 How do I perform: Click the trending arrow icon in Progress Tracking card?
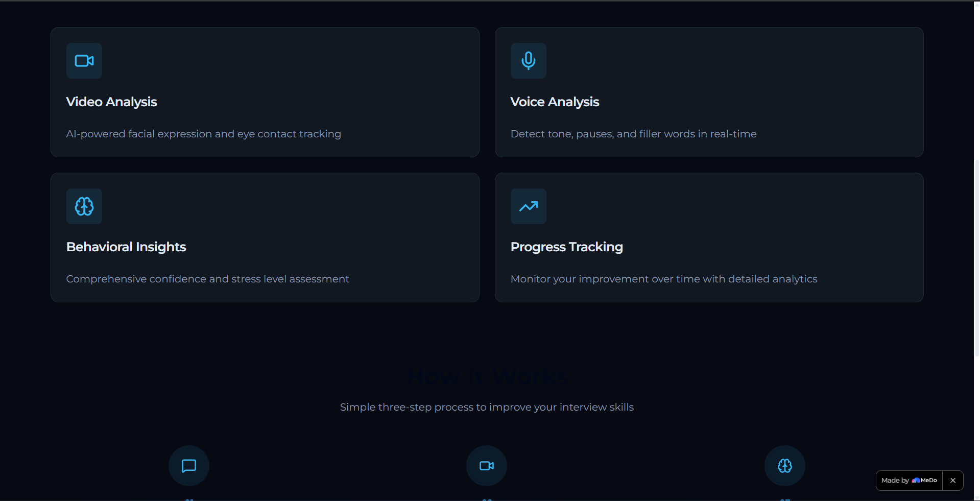coord(529,206)
